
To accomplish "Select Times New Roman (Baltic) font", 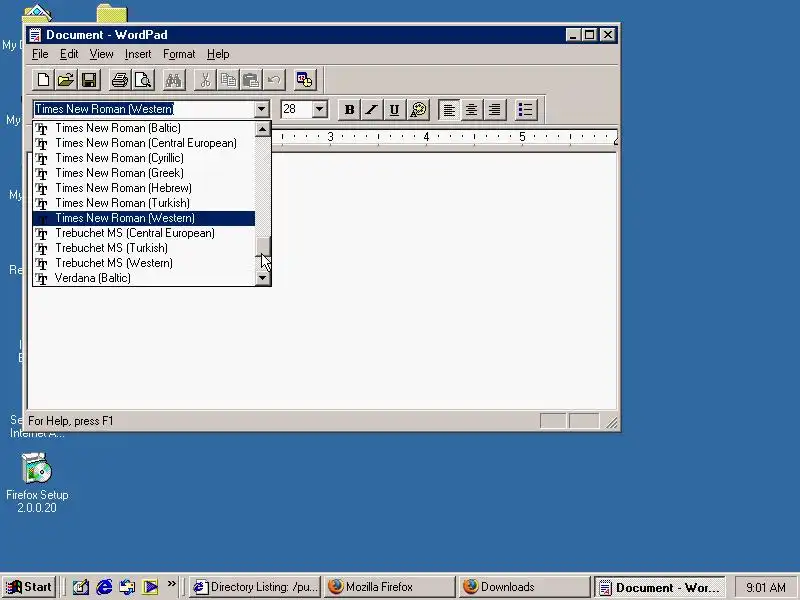I will pyautogui.click(x=144, y=128).
